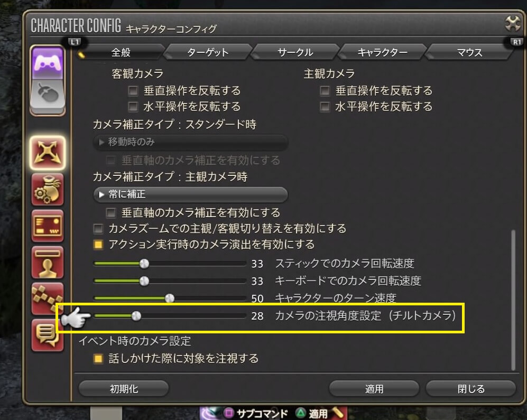
Task: Open the crossed-arrows control settings category
Action: (48, 153)
